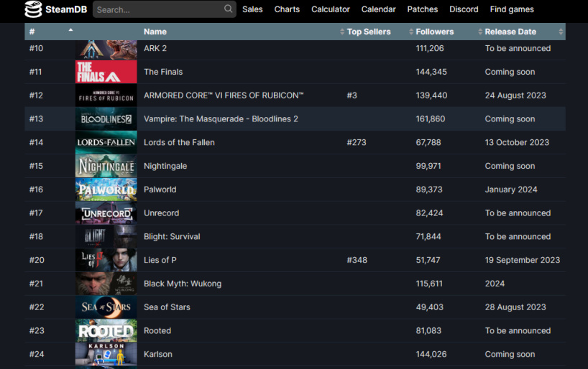Viewport: 588px width, 369px height.
Task: Open Lords of the Fallen link
Action: [x=179, y=142]
